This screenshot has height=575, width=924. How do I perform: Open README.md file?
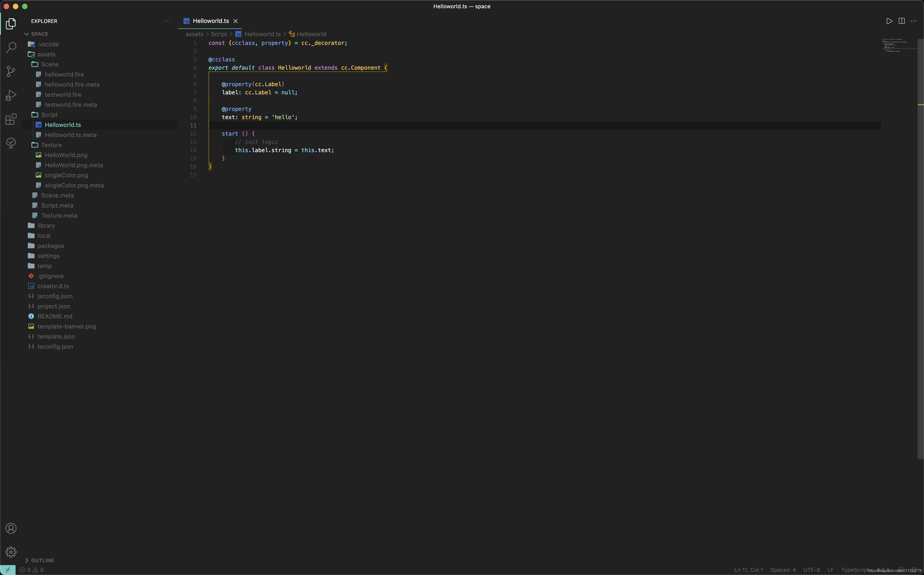[55, 316]
